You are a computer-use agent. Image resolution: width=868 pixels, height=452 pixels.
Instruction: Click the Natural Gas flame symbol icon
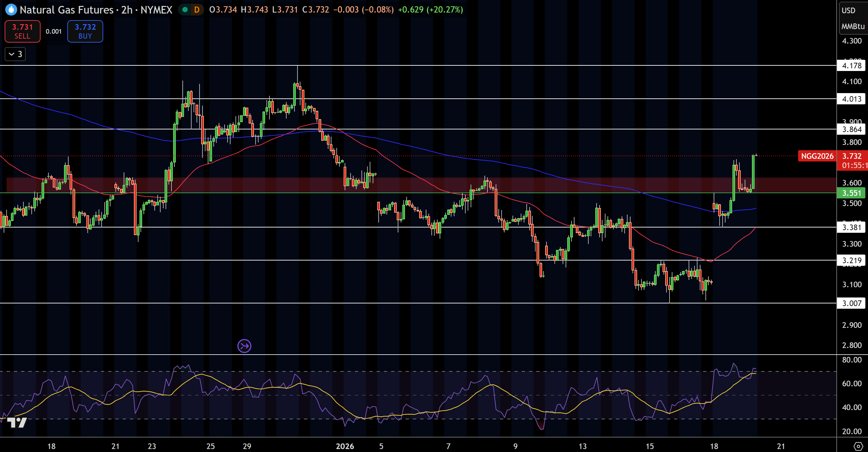click(x=11, y=10)
